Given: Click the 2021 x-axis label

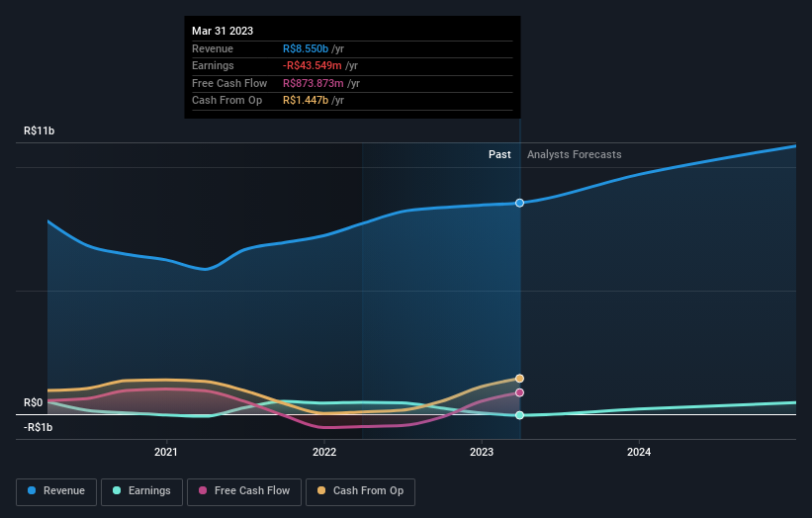Looking at the screenshot, I should pyautogui.click(x=166, y=452).
